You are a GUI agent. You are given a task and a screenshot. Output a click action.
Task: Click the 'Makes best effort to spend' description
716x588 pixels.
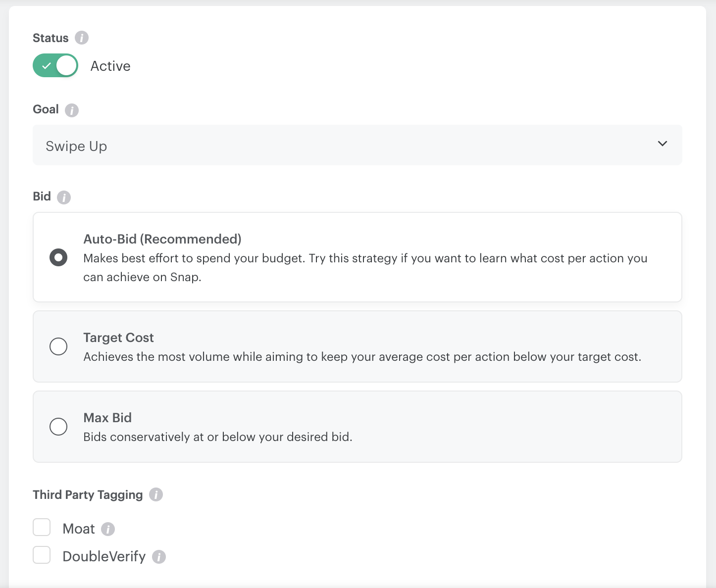(365, 268)
